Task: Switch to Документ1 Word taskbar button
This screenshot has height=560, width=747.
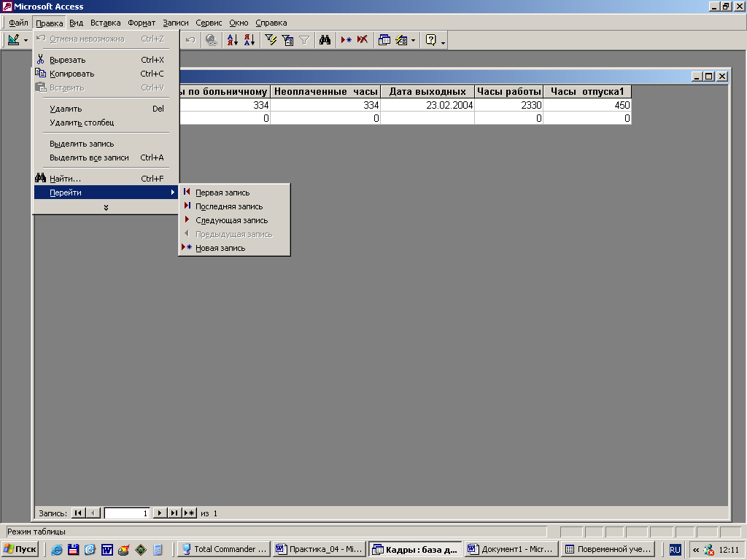Action: pos(511,549)
